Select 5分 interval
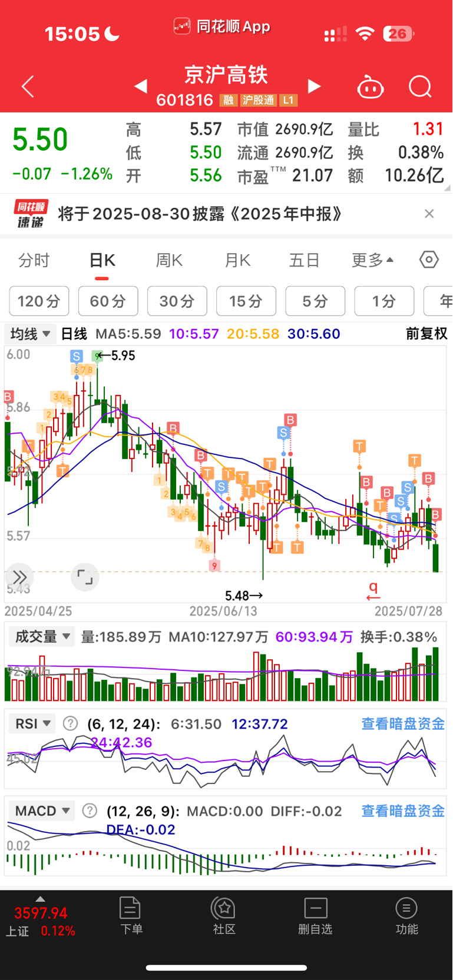The width and height of the screenshot is (453, 980). [x=315, y=301]
